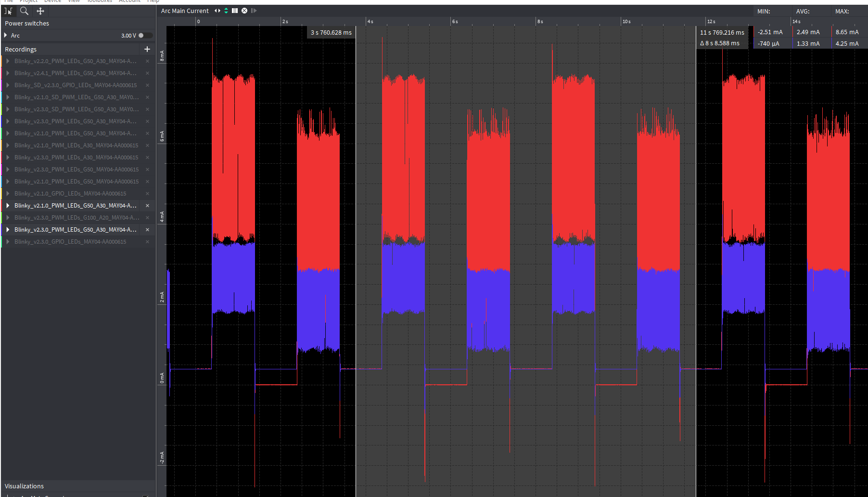
Task: Fit graph horizontally using the arrows icon
Action: pyautogui.click(x=217, y=11)
